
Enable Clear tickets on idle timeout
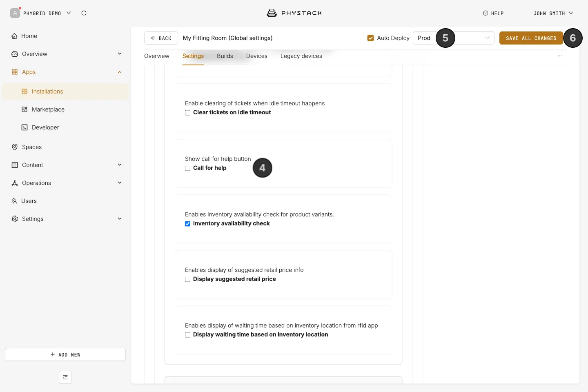188,113
